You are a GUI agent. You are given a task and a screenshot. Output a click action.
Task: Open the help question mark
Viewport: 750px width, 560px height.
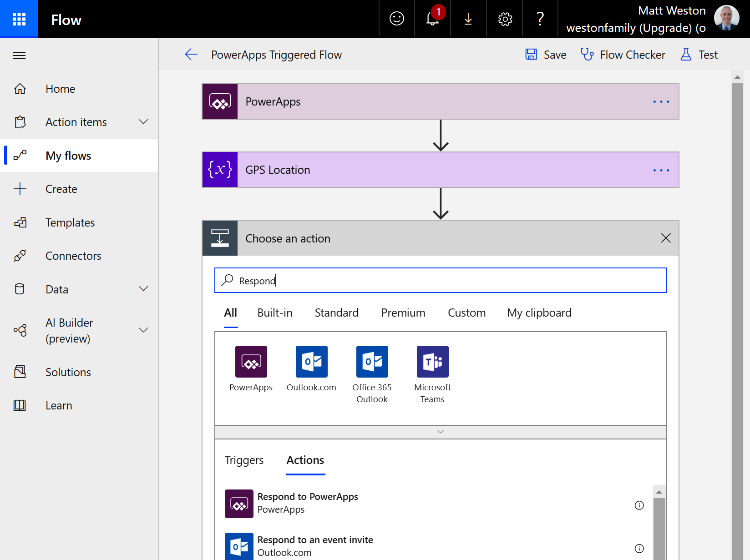(x=540, y=19)
